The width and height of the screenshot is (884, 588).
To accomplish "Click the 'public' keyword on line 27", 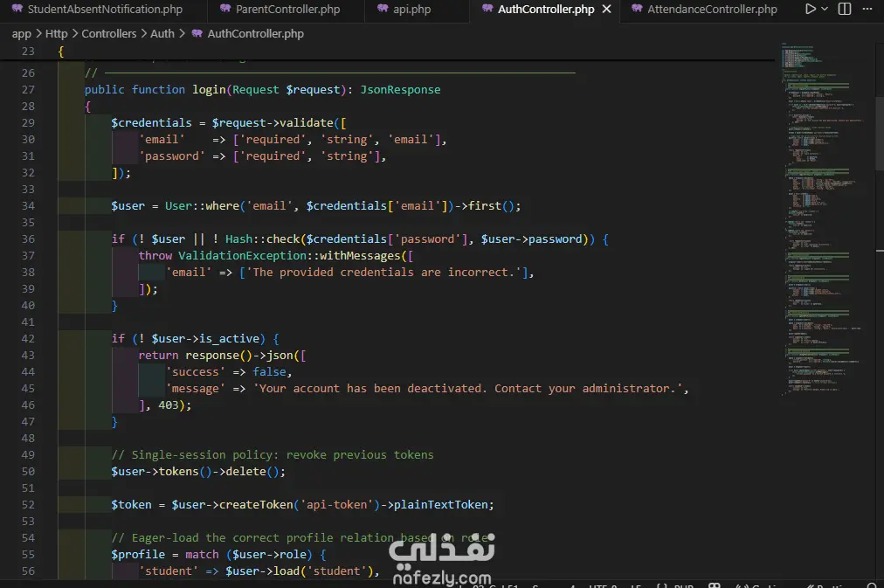I will point(104,90).
